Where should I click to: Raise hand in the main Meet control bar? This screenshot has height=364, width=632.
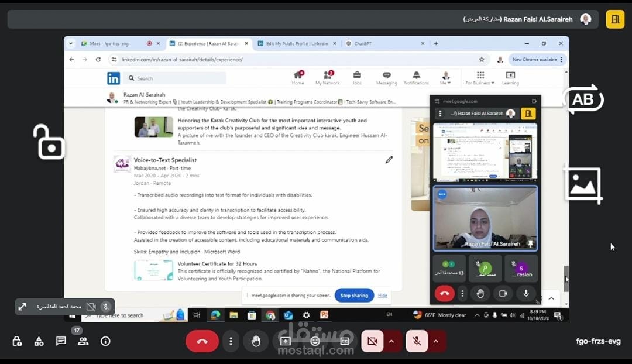coord(256,341)
